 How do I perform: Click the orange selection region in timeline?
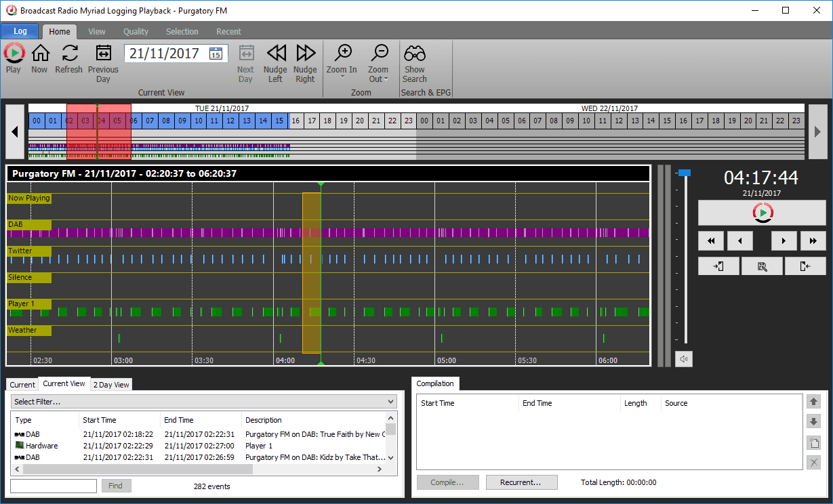(311, 272)
